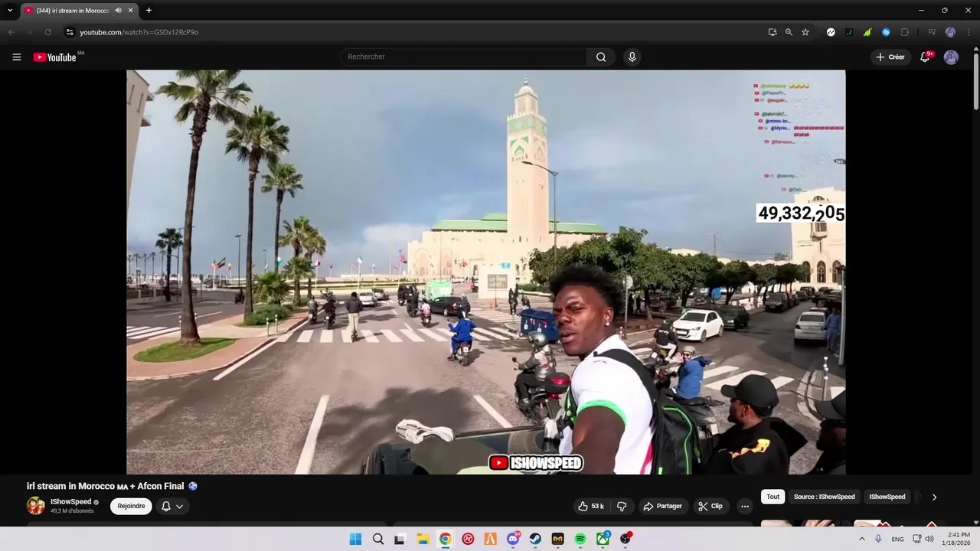Open Steam from the taskbar
The image size is (980, 551).
(535, 539)
